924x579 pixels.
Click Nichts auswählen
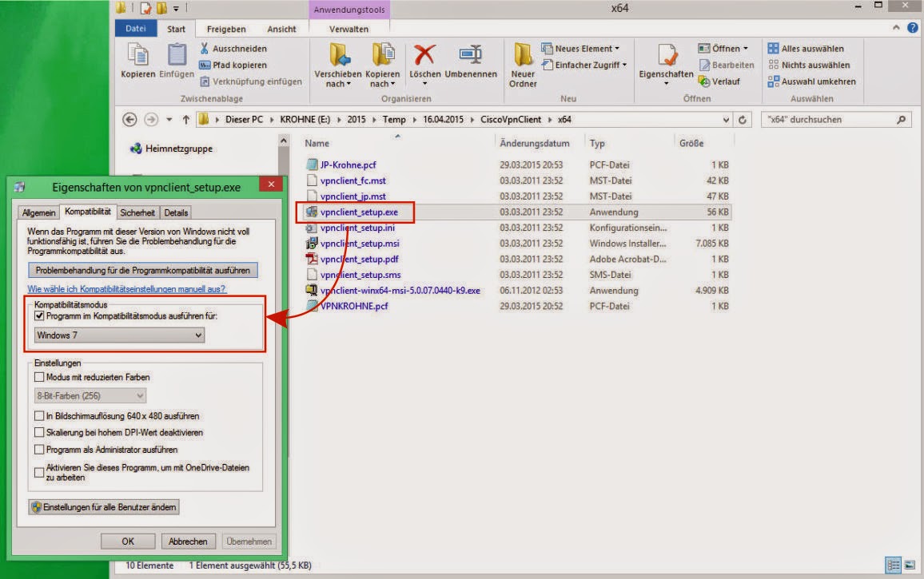tap(809, 65)
